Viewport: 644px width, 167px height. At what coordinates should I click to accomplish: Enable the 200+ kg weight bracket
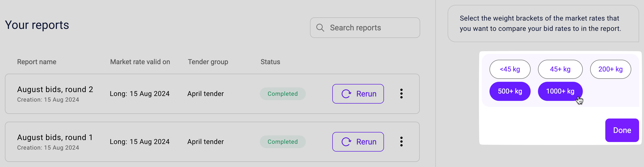[610, 69]
